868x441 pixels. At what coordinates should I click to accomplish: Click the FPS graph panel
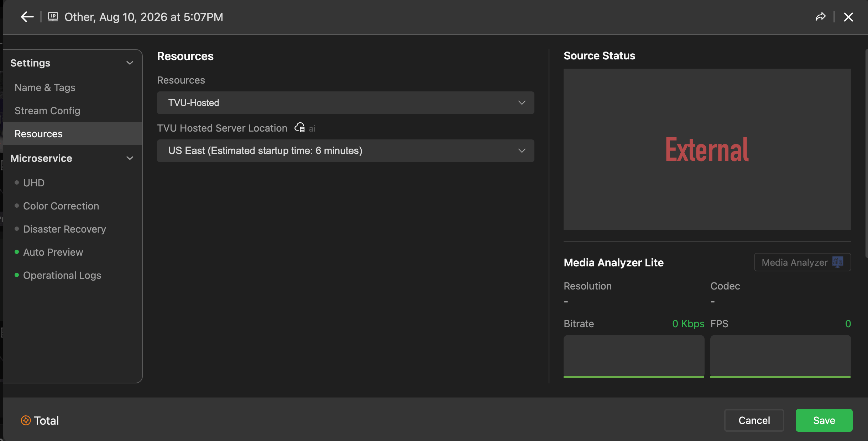pyautogui.click(x=780, y=356)
